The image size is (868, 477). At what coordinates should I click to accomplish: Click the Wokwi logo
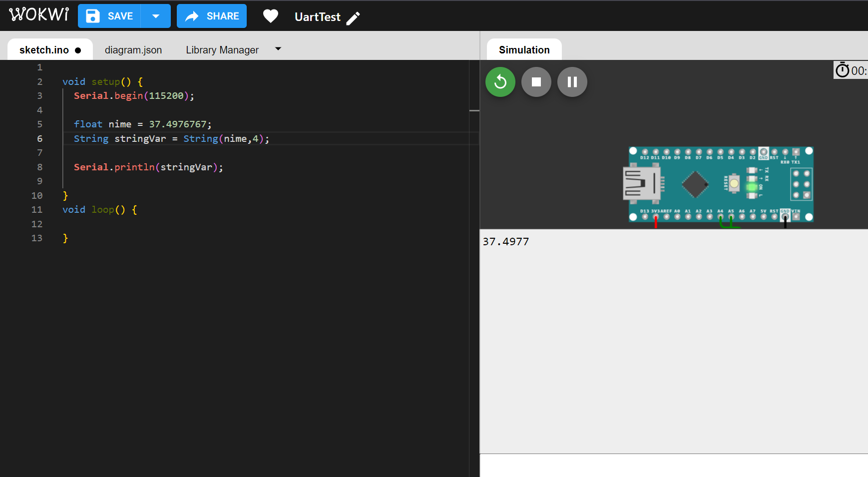39,14
